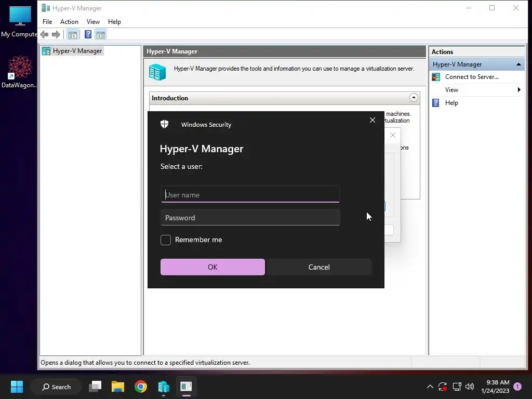Open the DataWagon desktop shortcut
Image resolution: width=532 pixels, height=399 pixels.
click(x=20, y=72)
